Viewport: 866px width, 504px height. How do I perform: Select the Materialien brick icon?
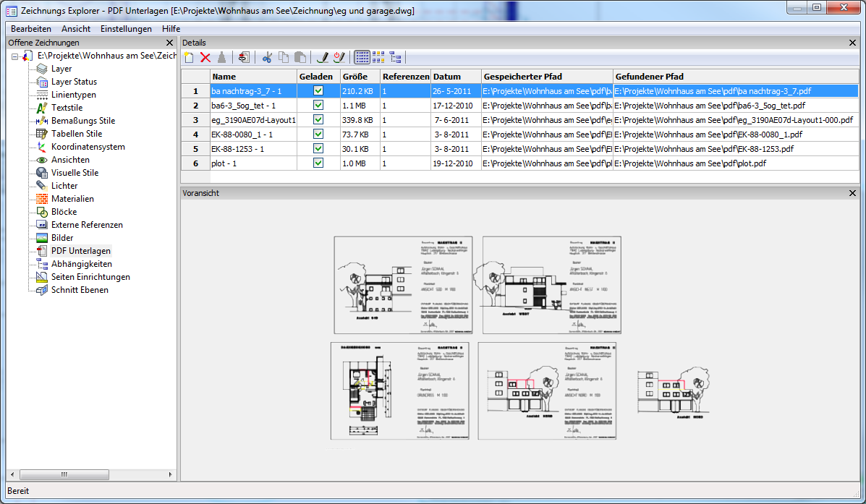(x=42, y=199)
